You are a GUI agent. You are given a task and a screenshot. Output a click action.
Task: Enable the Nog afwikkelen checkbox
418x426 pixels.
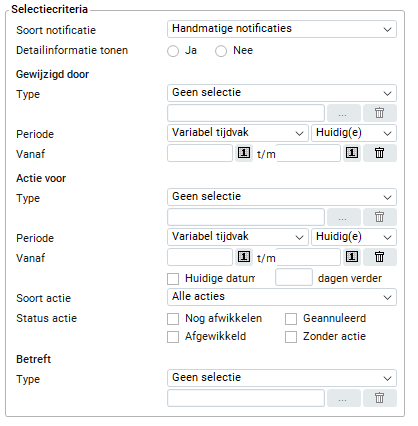coord(173,319)
